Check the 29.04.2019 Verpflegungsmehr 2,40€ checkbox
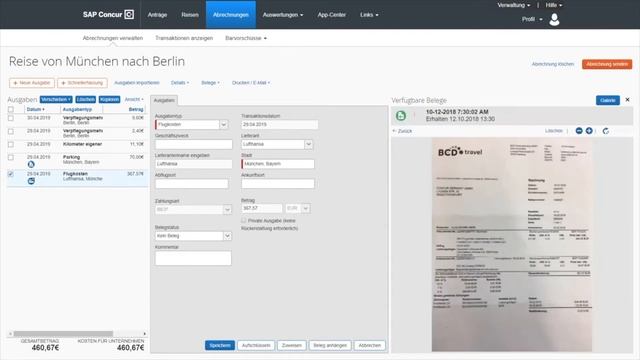This screenshot has height=360, width=640. tap(11, 131)
